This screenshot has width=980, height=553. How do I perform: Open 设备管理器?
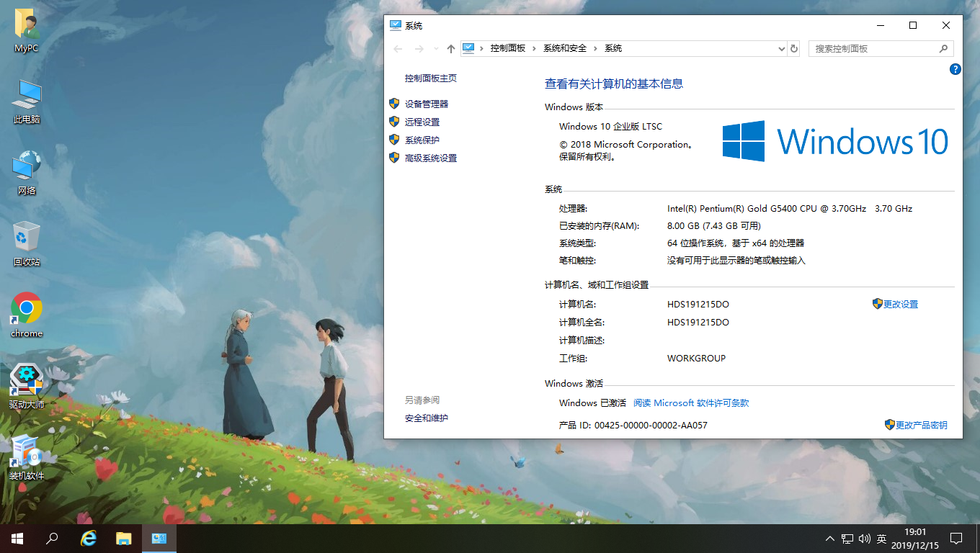pyautogui.click(x=427, y=104)
